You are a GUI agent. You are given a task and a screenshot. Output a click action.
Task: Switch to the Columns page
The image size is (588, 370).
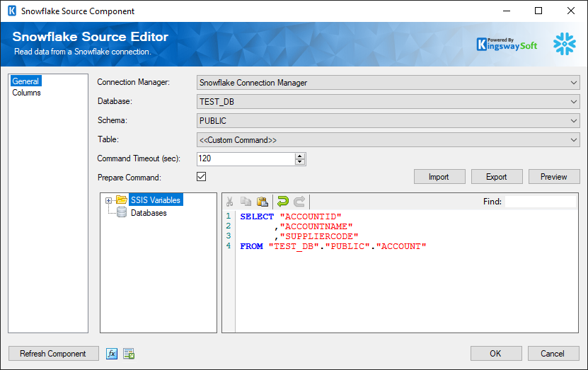click(x=26, y=93)
